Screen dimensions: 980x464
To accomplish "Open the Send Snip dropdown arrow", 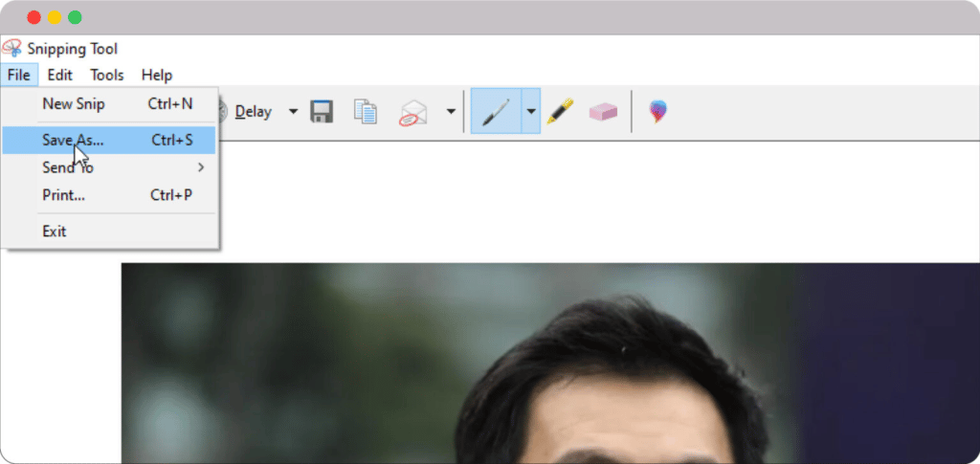I will 451,112.
